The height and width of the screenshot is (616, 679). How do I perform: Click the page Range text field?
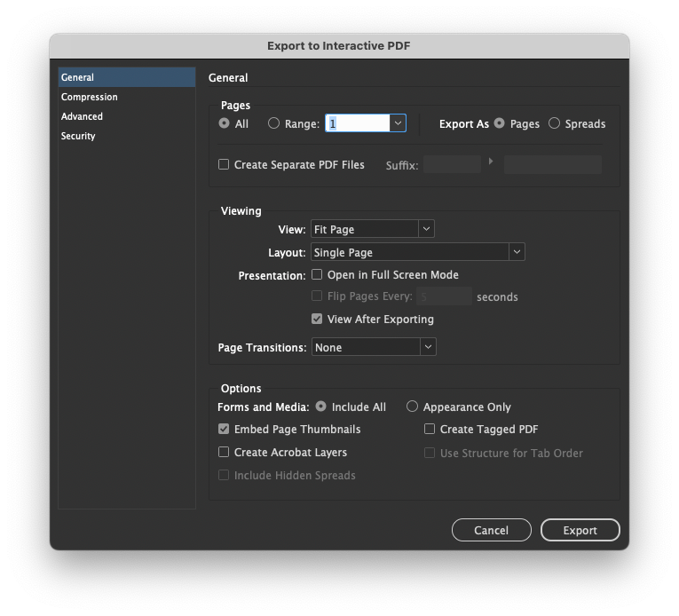tap(358, 123)
